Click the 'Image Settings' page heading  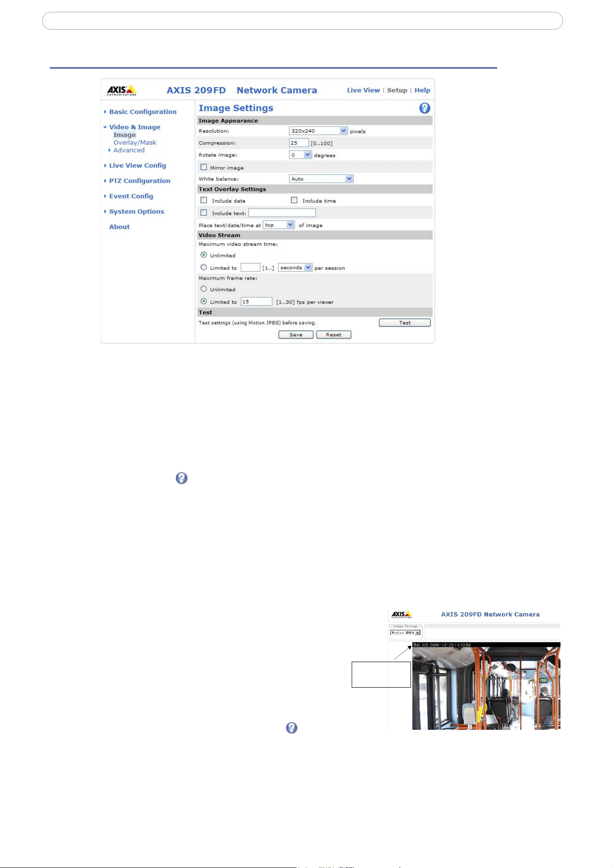pos(236,108)
